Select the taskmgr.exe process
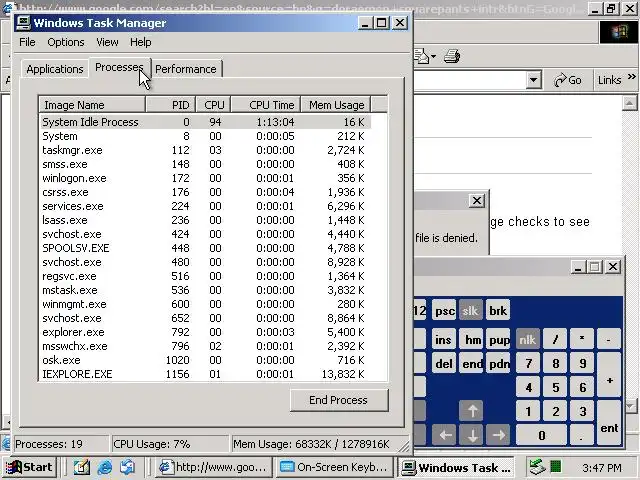 tap(205, 150)
